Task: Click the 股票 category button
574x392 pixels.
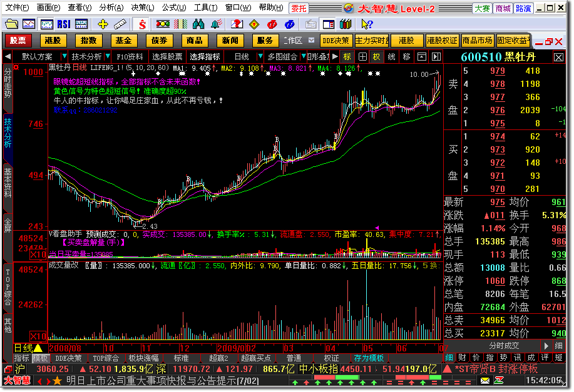Action: tap(18, 41)
